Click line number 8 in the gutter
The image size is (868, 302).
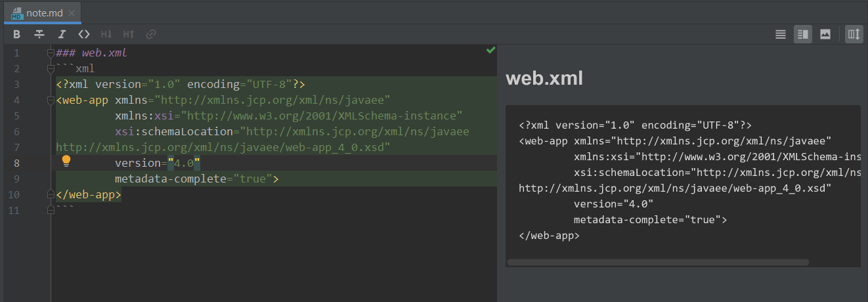coord(16,163)
